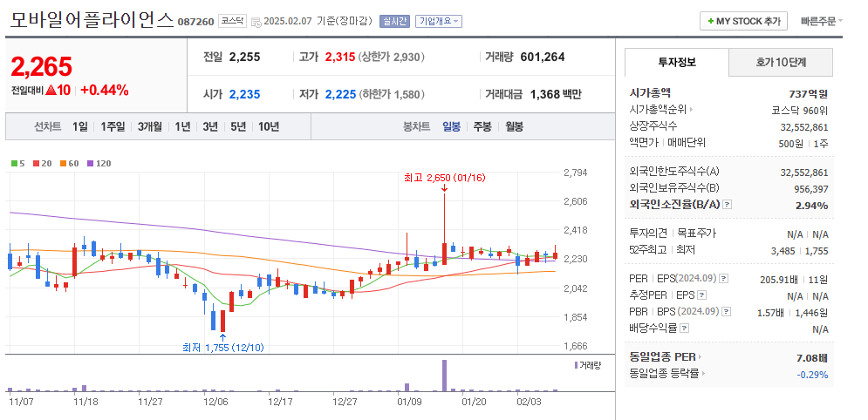This screenshot has height=420, width=868.
Task: Click the 동일업종 PER link
Action: click(x=663, y=357)
